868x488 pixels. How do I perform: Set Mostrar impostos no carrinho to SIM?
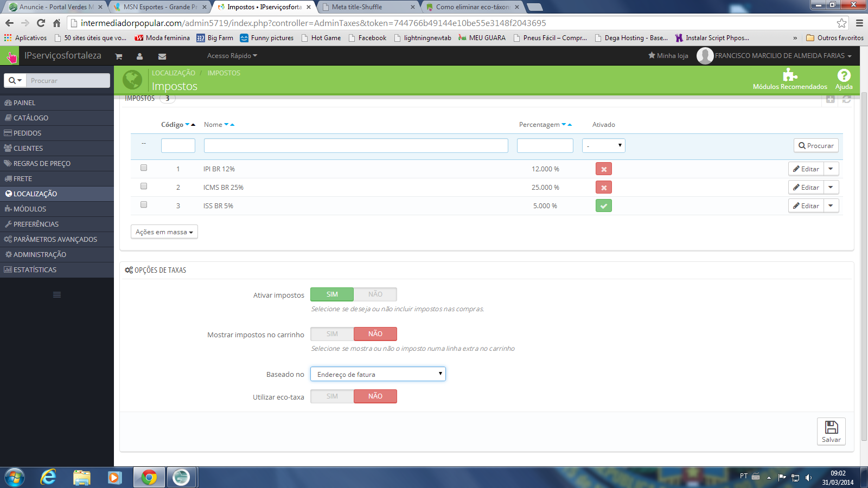pos(332,334)
